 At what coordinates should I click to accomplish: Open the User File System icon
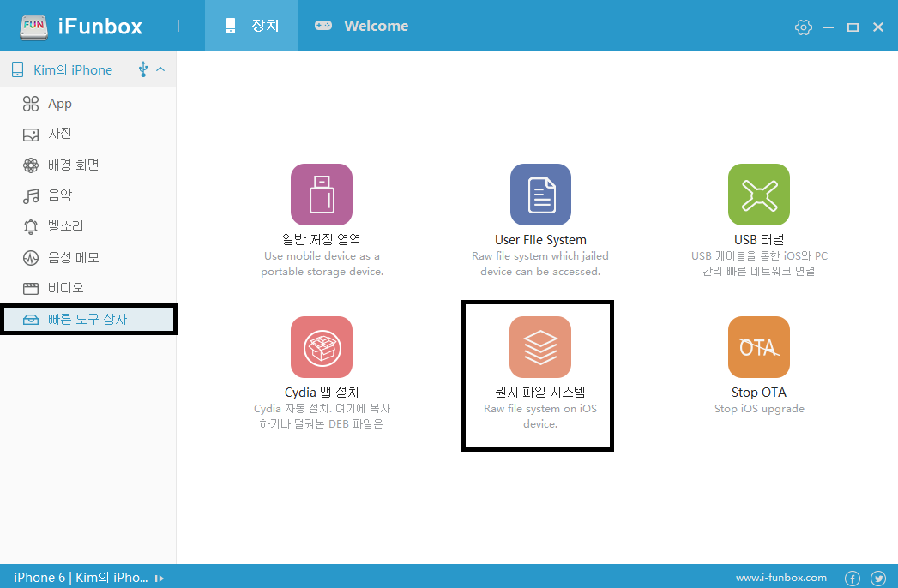click(540, 195)
